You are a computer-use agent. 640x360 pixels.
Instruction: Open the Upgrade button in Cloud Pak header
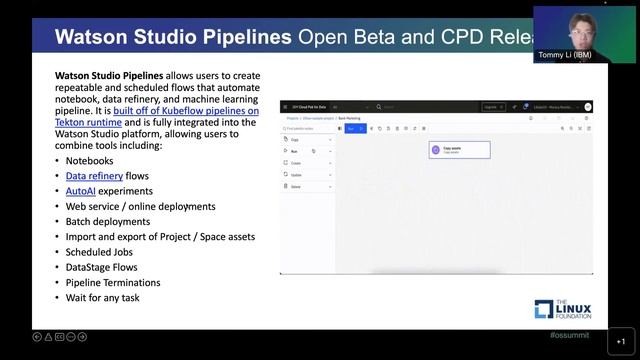click(x=493, y=107)
